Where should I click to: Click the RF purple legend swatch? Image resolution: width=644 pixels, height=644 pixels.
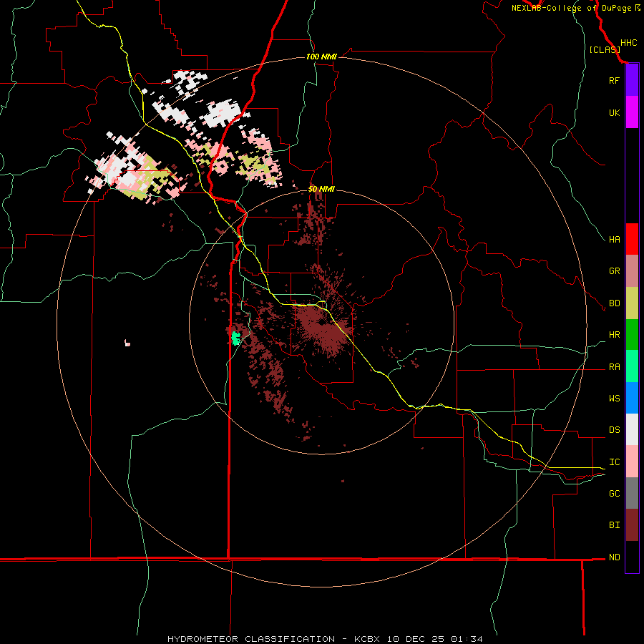click(632, 80)
